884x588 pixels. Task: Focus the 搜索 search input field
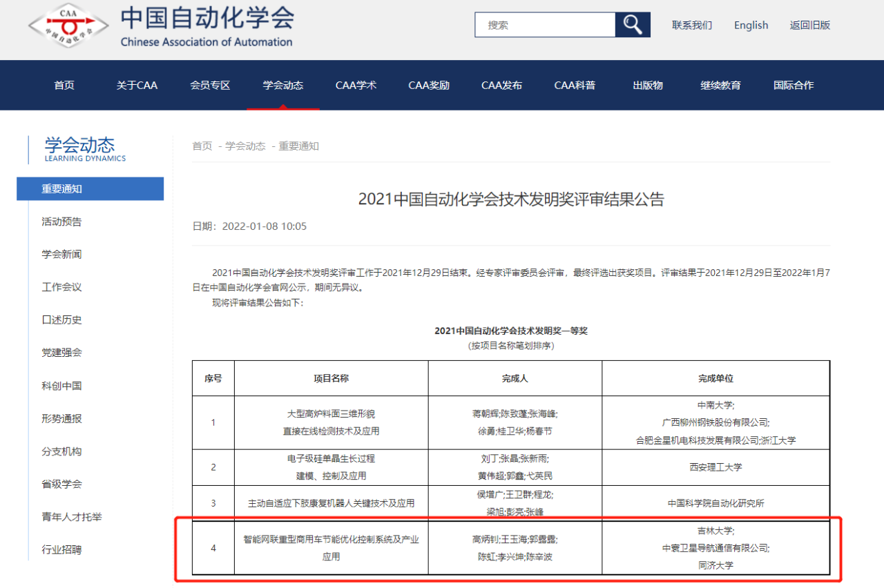545,25
